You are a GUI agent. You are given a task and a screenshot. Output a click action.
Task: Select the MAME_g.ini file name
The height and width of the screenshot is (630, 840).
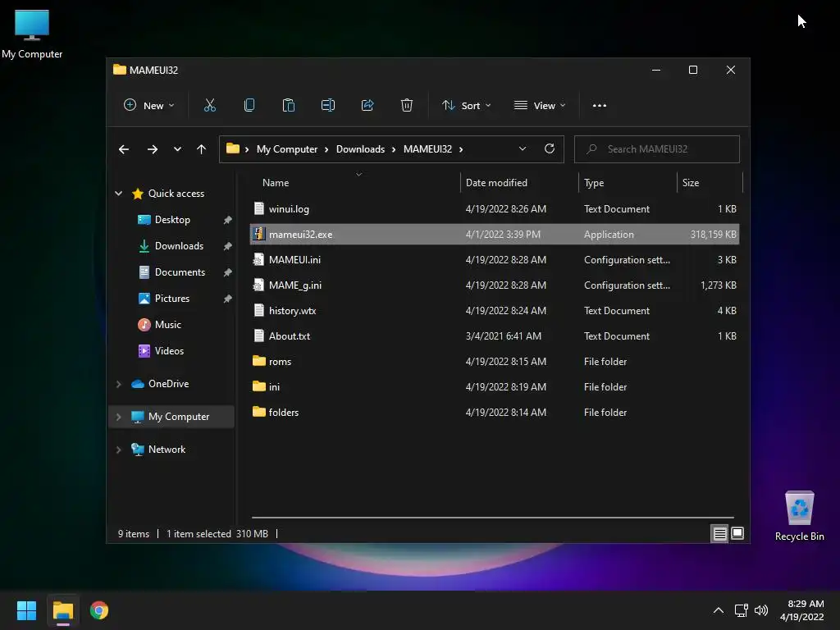pyautogui.click(x=295, y=285)
